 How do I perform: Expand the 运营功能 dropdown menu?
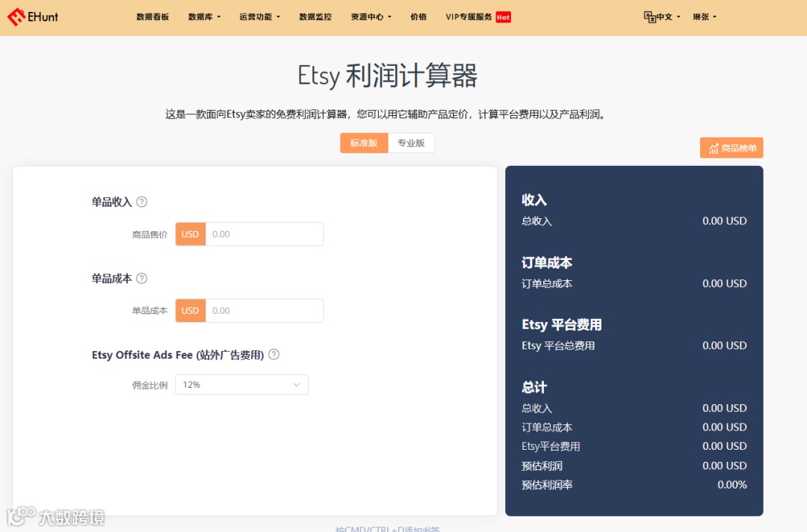coord(259,17)
